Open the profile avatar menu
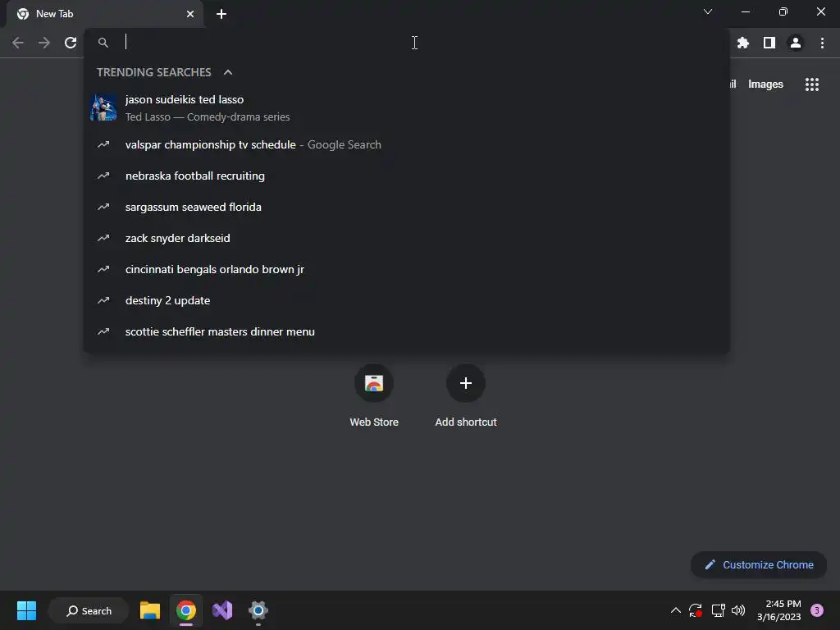The image size is (840, 630). [795, 43]
